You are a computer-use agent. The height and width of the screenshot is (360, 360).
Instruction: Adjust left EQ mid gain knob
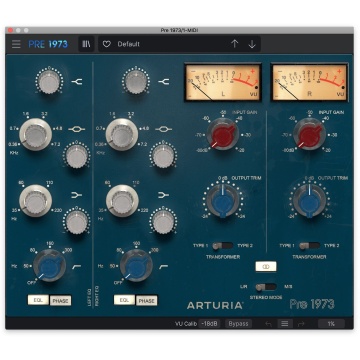pos(76,155)
